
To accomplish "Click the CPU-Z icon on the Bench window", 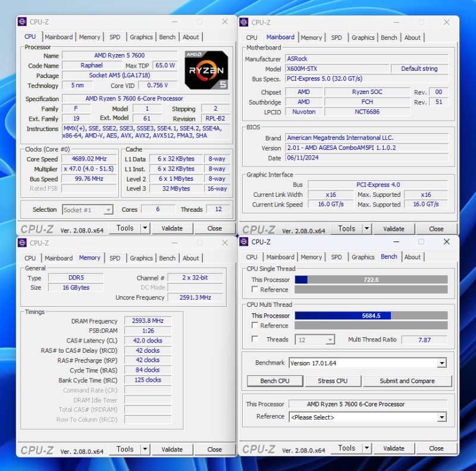I will tap(244, 242).
